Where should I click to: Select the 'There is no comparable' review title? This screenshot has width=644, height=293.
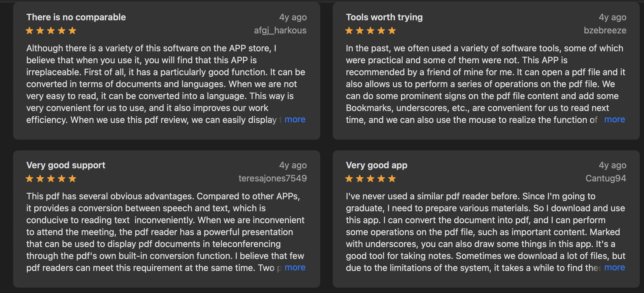(76, 17)
